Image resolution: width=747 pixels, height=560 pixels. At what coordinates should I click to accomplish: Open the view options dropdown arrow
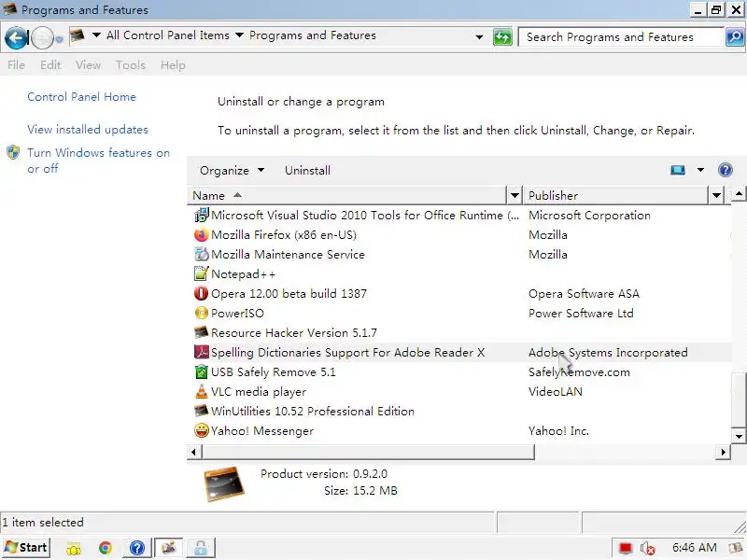tap(700, 170)
